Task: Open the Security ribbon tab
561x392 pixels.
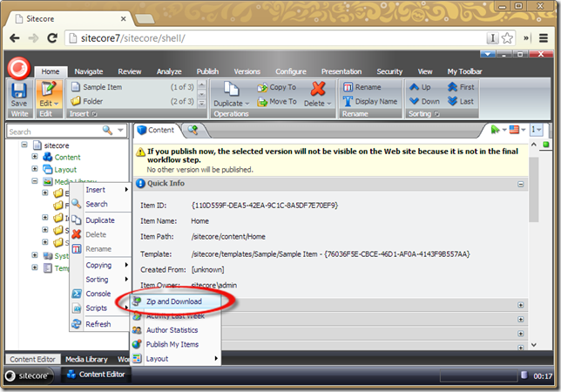Action: 389,71
